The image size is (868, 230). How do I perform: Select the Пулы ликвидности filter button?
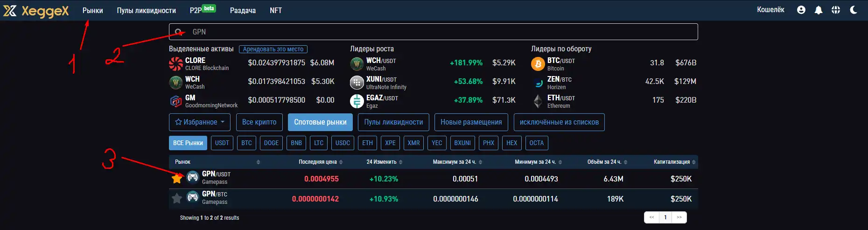point(393,122)
